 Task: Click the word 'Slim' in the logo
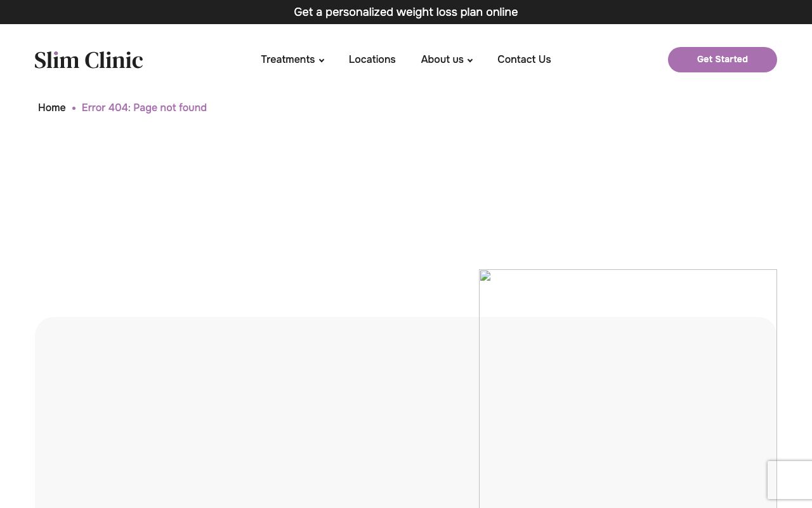click(57, 60)
